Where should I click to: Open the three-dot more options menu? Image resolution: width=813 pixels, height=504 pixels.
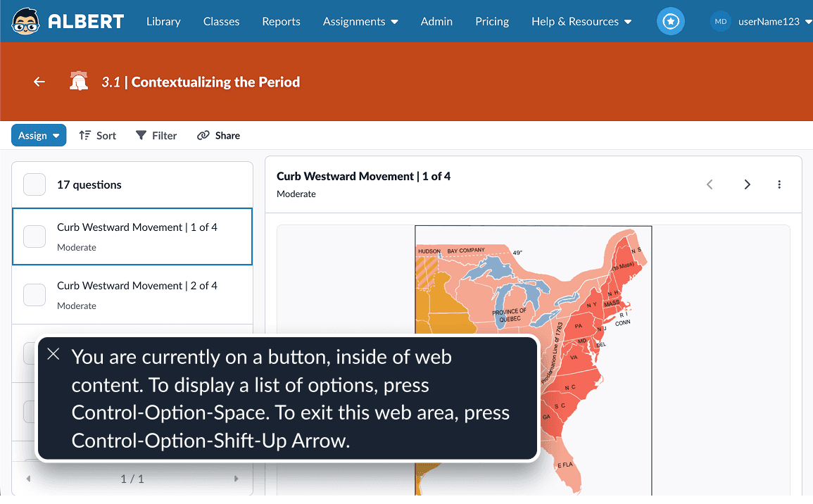(779, 184)
